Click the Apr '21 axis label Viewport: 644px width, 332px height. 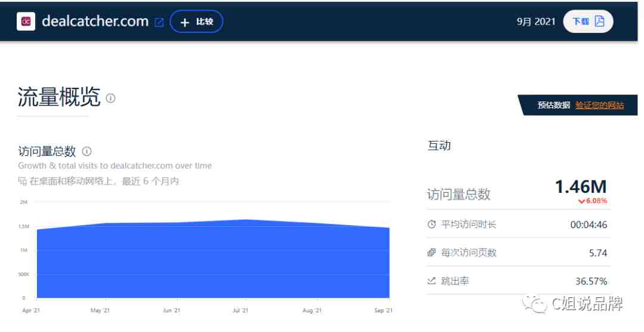click(31, 311)
